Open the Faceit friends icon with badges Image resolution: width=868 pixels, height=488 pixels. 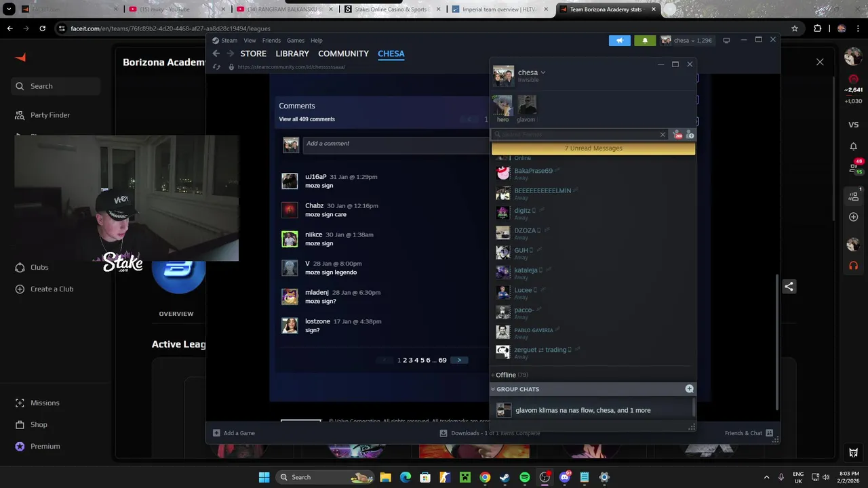[854, 167]
